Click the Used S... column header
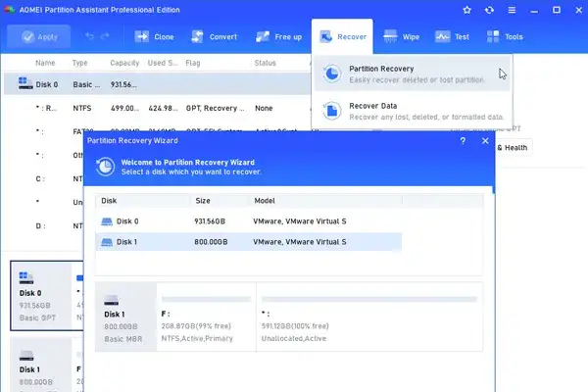This screenshot has width=588, height=392. click(x=163, y=63)
